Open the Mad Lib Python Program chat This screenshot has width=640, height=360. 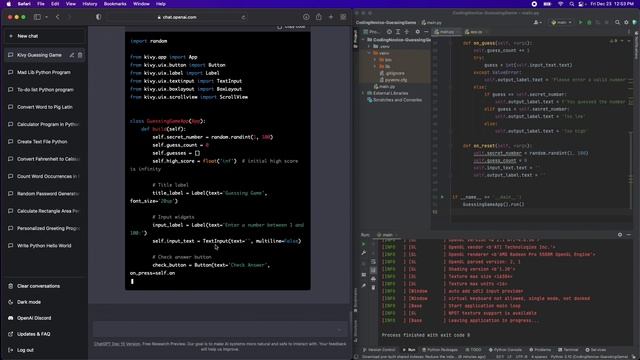45,72
